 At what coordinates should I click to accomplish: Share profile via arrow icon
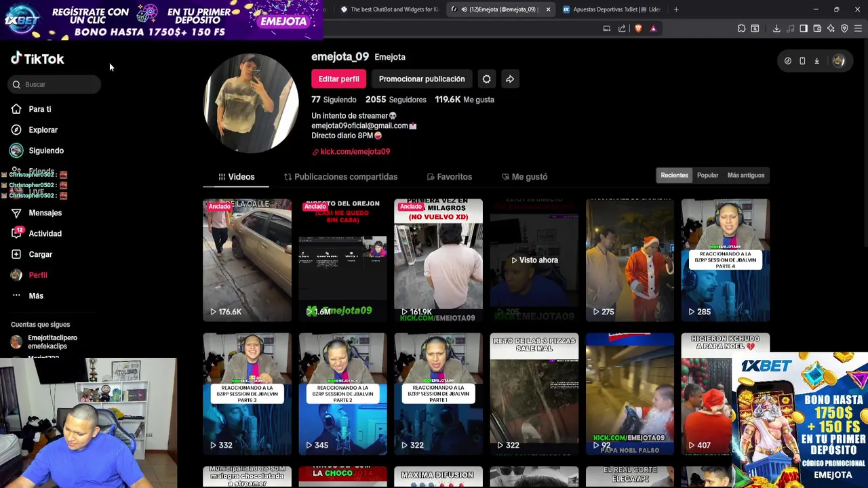(510, 79)
